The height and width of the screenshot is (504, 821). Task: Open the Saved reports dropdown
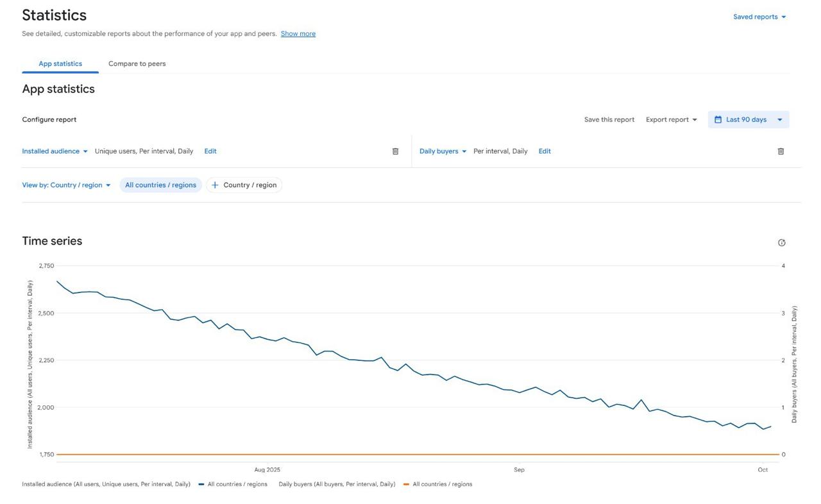759,17
